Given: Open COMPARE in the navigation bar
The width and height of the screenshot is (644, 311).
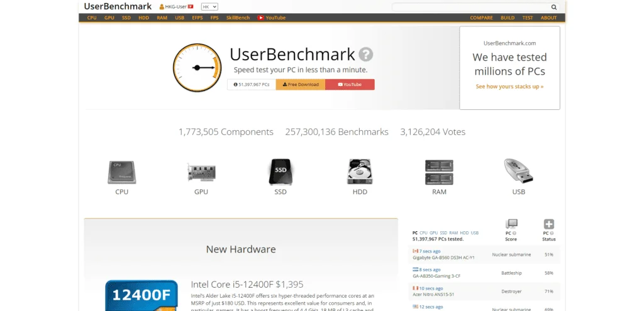Looking at the screenshot, I should click(x=481, y=18).
